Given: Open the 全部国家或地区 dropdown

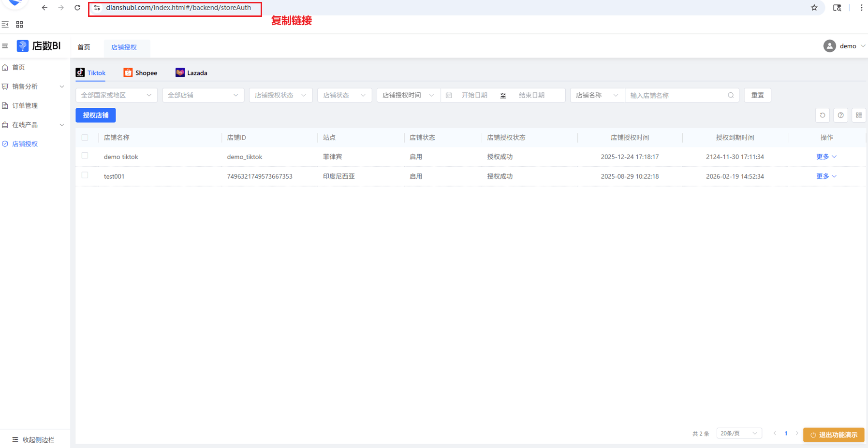Looking at the screenshot, I should (x=116, y=95).
